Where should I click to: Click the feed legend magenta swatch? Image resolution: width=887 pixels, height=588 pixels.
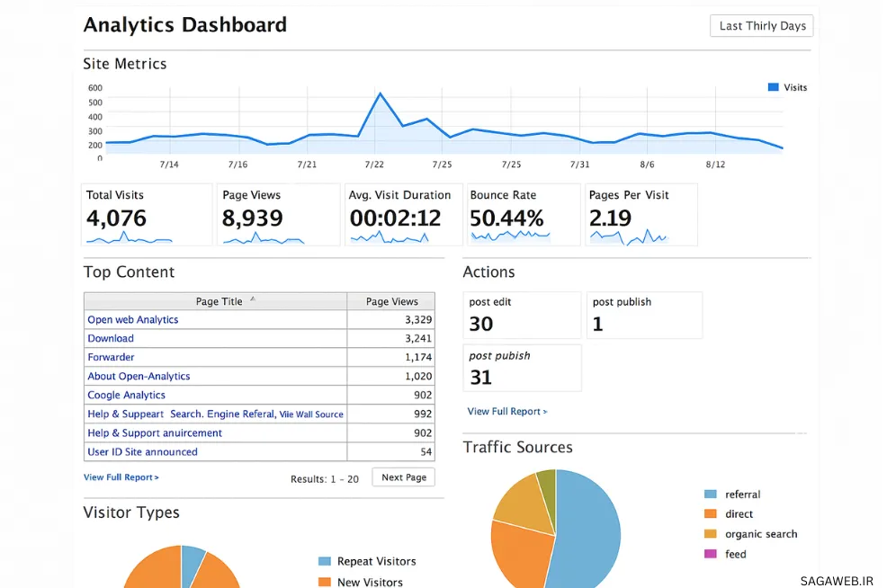pos(711,554)
